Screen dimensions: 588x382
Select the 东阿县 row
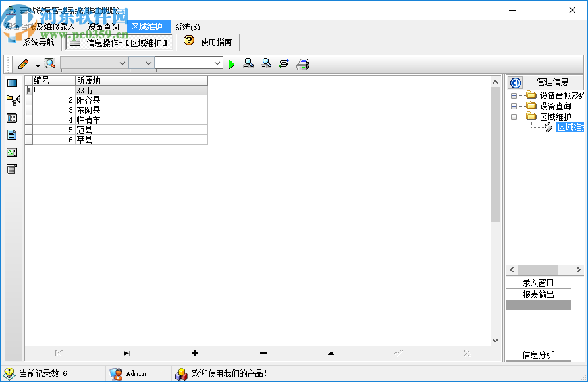pyautogui.click(x=117, y=110)
